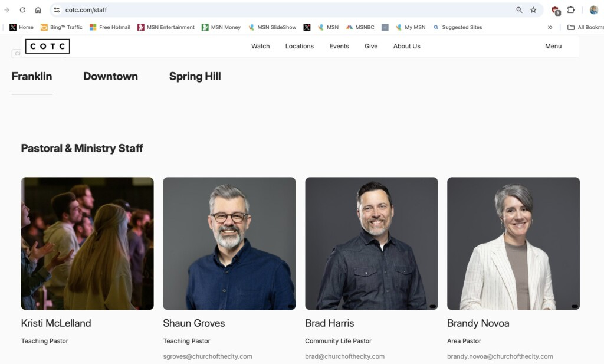The image size is (604, 364).
Task: Email brad@churchofthecity.com
Action: [344, 357]
